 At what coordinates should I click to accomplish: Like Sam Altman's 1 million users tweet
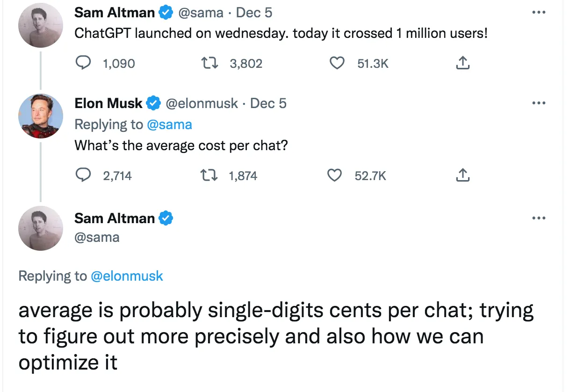[337, 63]
